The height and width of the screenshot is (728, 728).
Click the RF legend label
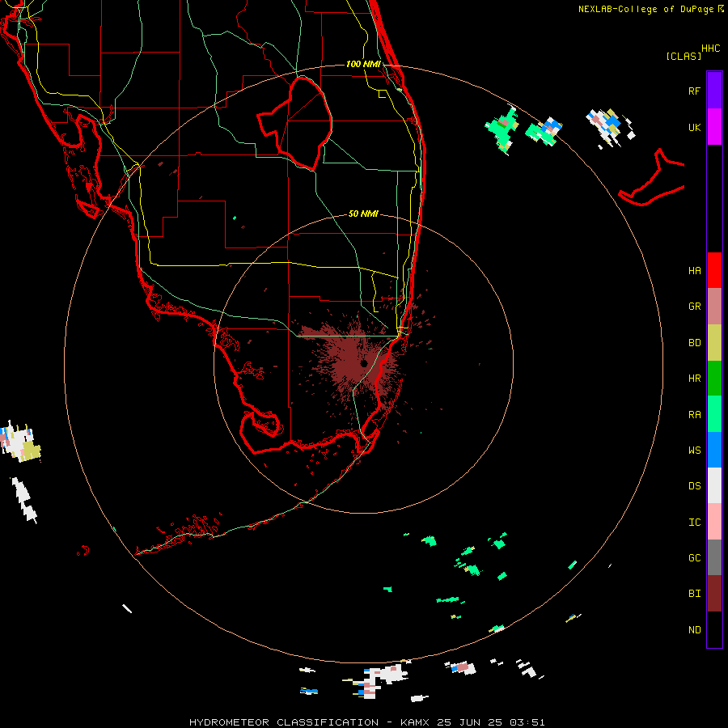point(694,91)
